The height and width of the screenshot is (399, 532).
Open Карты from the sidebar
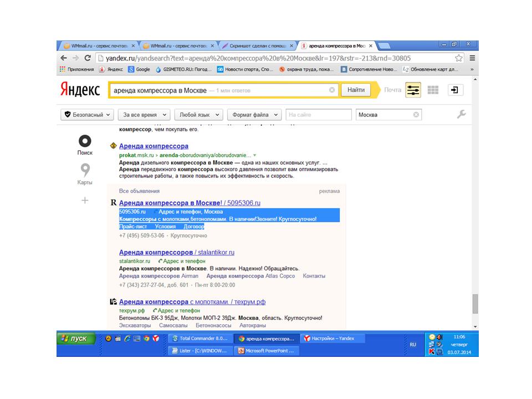click(x=85, y=174)
